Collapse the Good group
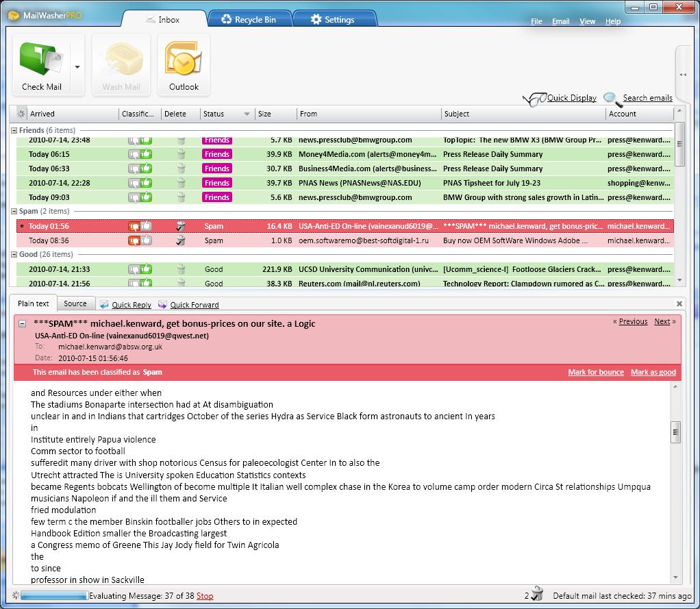 [14, 255]
